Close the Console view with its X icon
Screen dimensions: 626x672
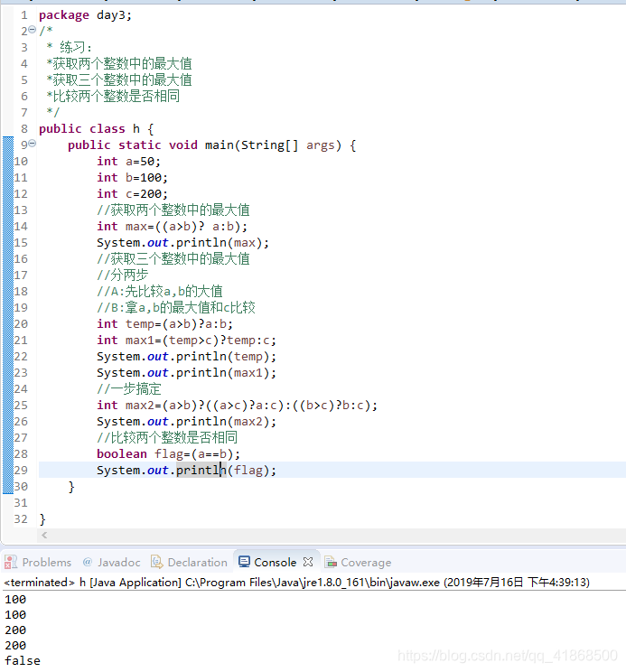pyautogui.click(x=308, y=562)
